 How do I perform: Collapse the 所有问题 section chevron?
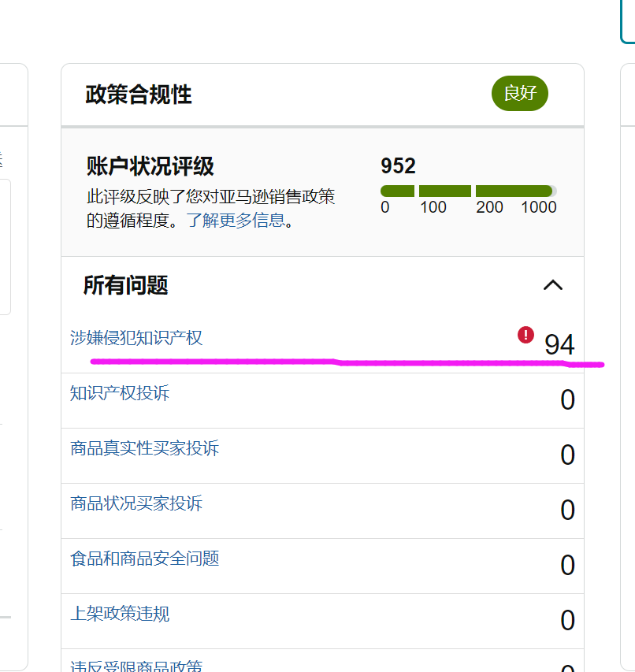point(553,285)
